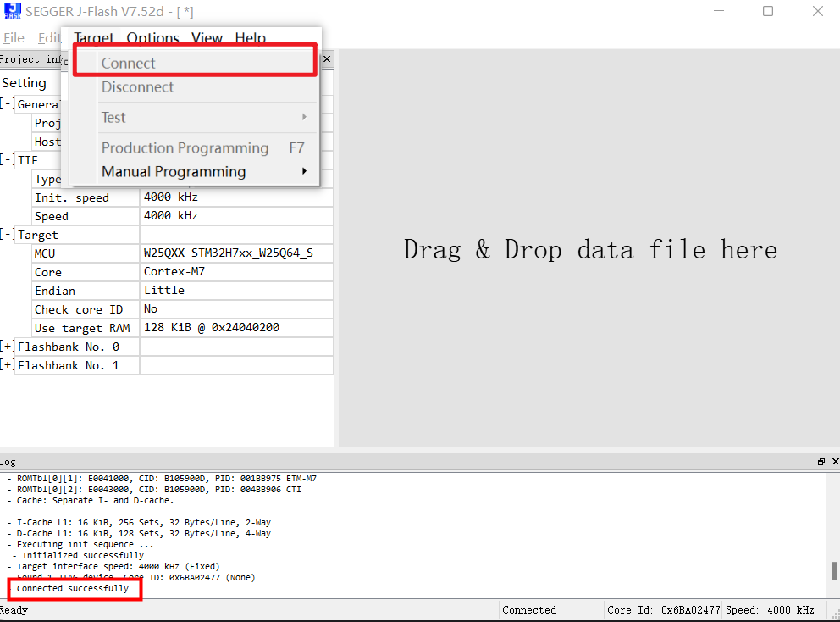Select the Check core ID label

(79, 310)
